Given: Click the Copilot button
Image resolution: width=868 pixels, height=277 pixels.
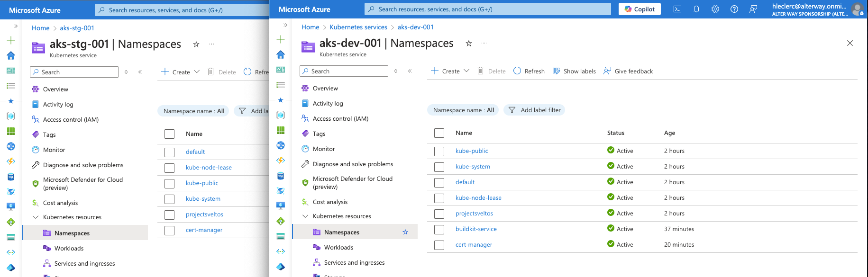Looking at the screenshot, I should point(640,9).
